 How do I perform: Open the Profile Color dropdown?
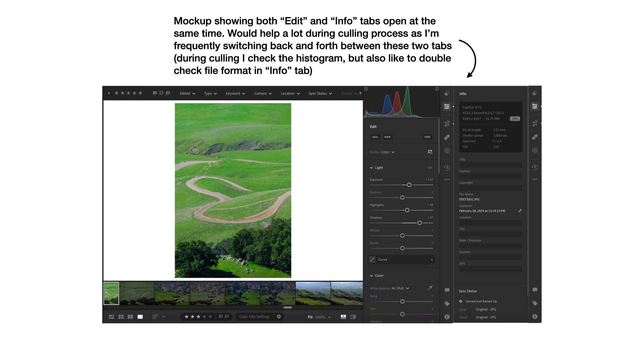tap(388, 152)
